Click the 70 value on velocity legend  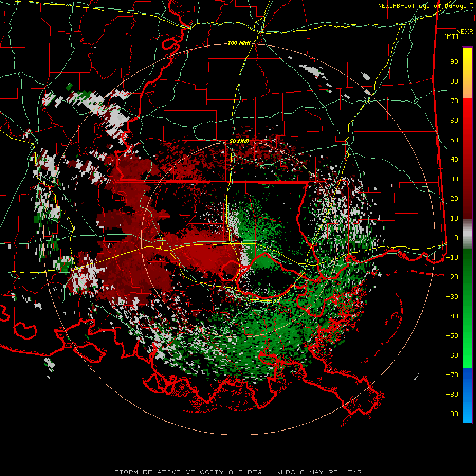click(x=454, y=101)
